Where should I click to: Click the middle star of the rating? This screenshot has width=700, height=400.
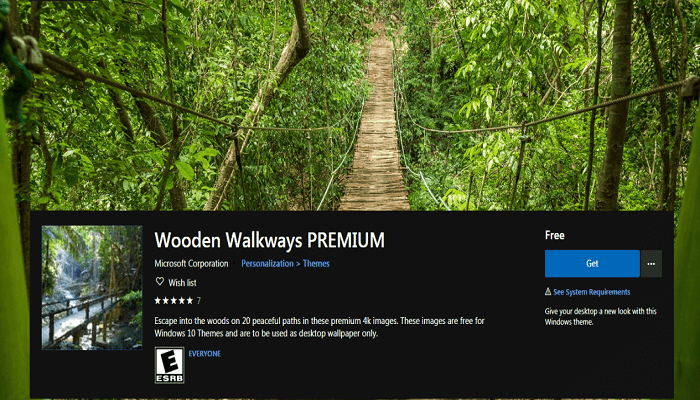pos(174,300)
